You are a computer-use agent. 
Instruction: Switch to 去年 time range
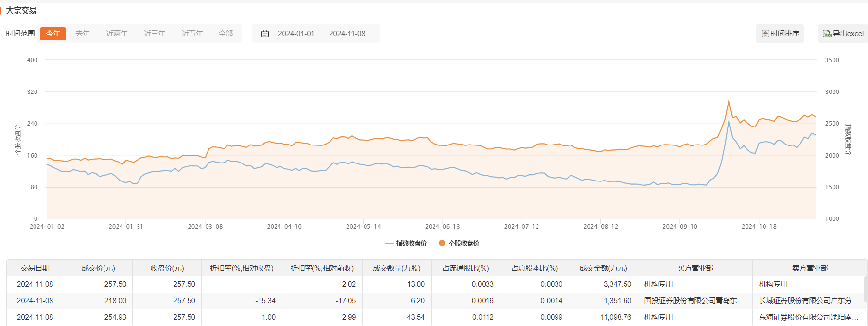(x=83, y=34)
